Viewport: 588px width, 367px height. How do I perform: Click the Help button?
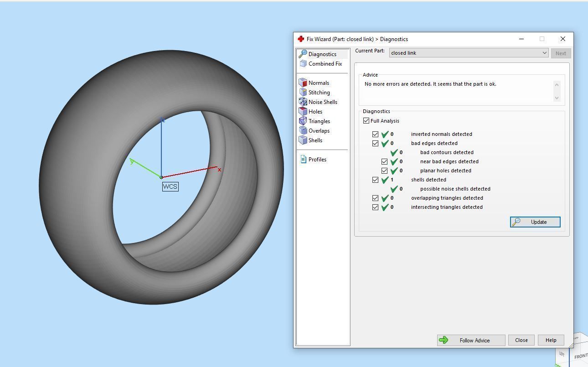tap(551, 341)
